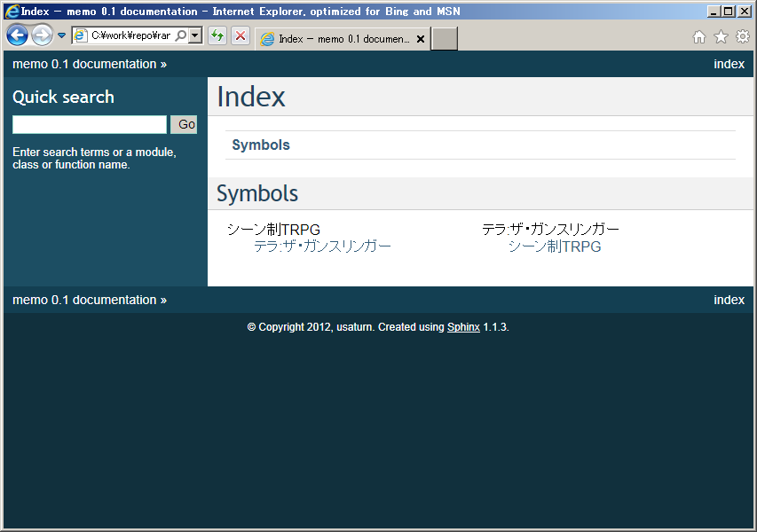This screenshot has height=532, width=757.
Task: Open a new blank tab
Action: tap(444, 39)
